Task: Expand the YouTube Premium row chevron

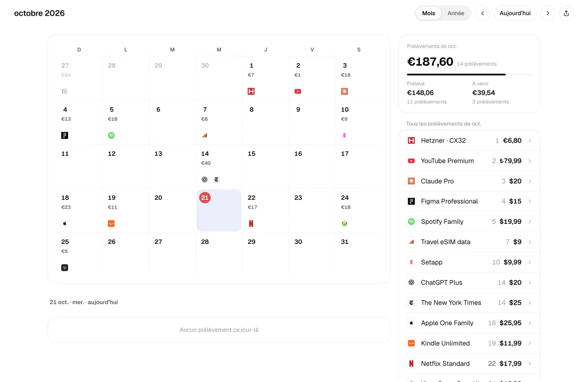Action: click(530, 161)
